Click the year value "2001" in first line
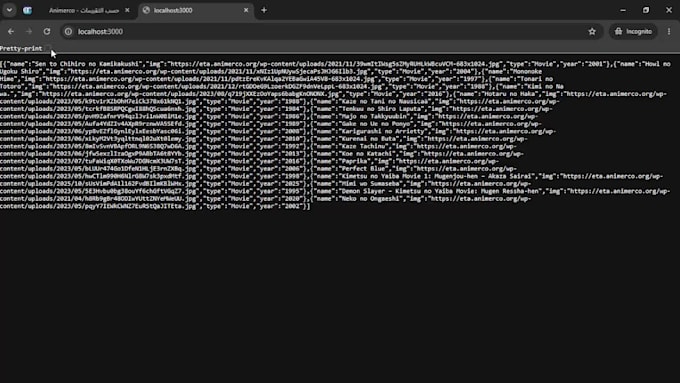Image resolution: width=680 pixels, height=383 pixels. tap(595, 64)
